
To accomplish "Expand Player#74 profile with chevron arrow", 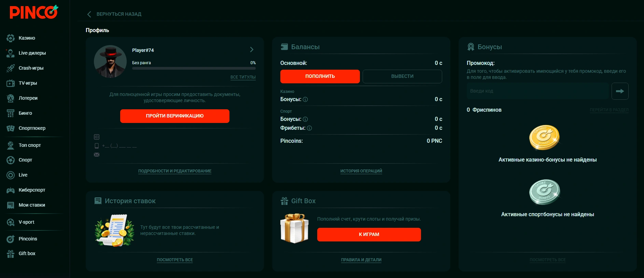I will point(252,50).
